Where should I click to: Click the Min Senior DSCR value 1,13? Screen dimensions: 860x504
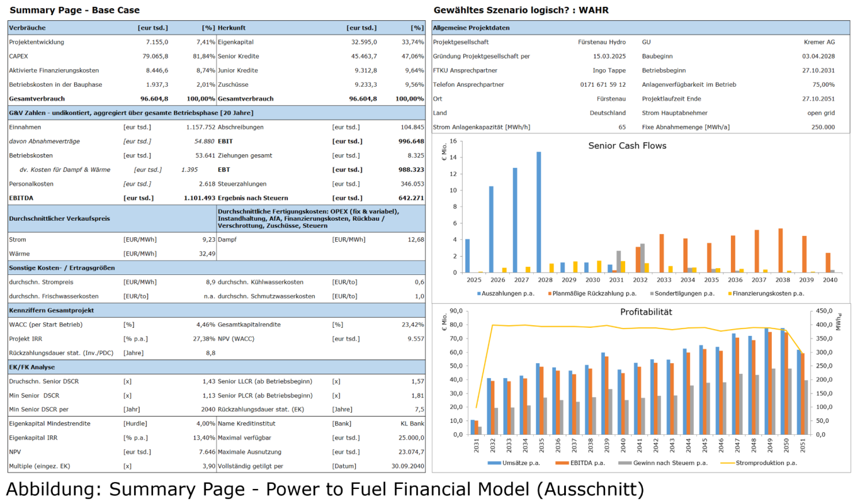[208, 395]
